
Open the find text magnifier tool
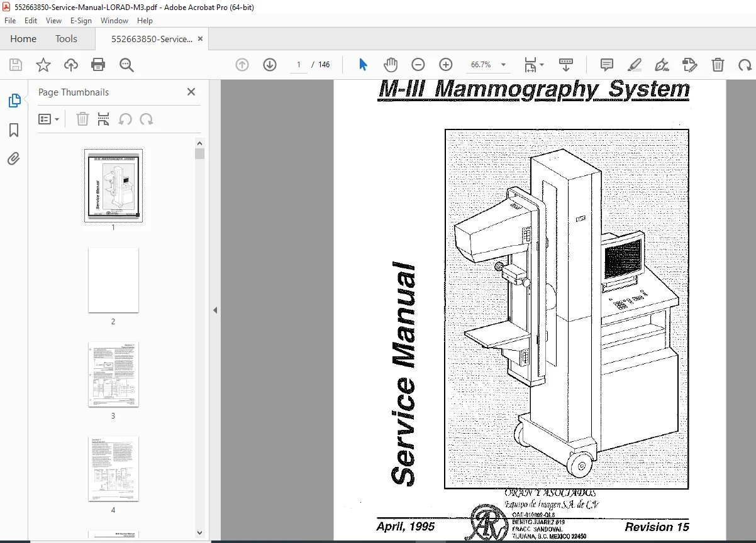[126, 65]
